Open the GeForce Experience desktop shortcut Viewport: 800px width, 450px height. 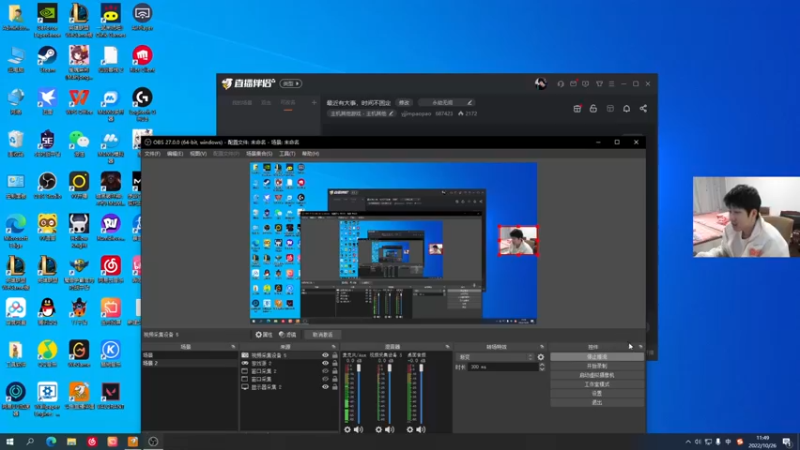47,19
